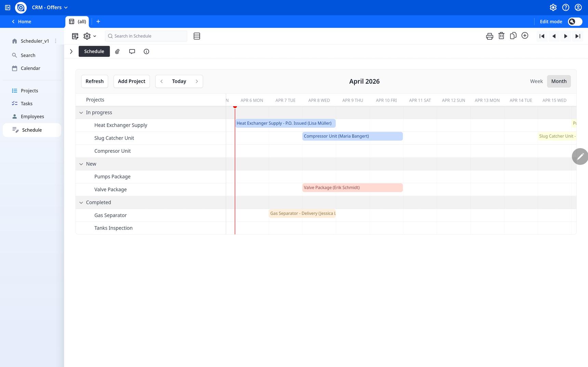Open the attachments paperclip tab
The height and width of the screenshot is (367, 588).
117,52
